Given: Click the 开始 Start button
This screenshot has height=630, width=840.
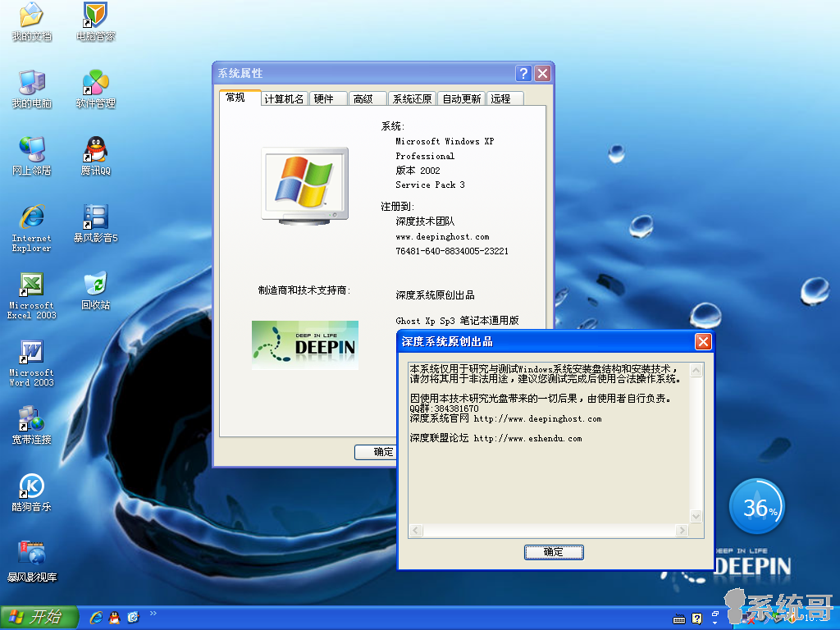Looking at the screenshot, I should point(39,618).
